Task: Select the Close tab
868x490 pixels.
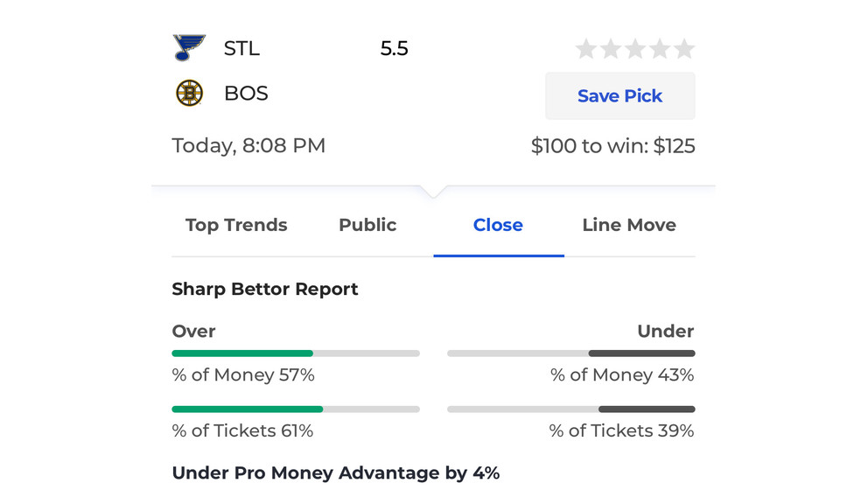Action: click(498, 225)
